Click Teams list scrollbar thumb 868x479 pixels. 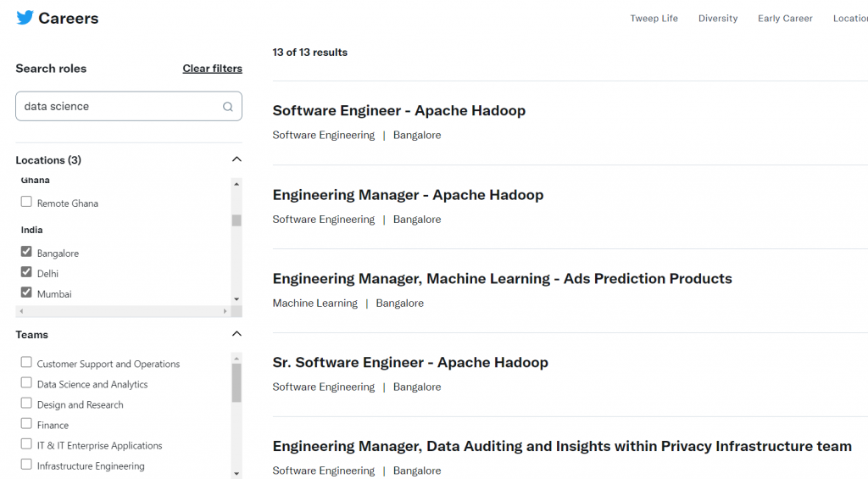236,382
